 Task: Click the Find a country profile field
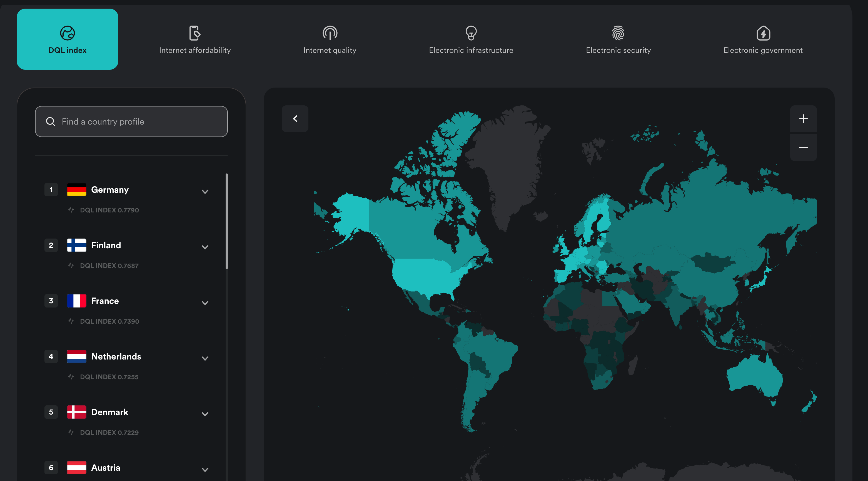coord(131,121)
